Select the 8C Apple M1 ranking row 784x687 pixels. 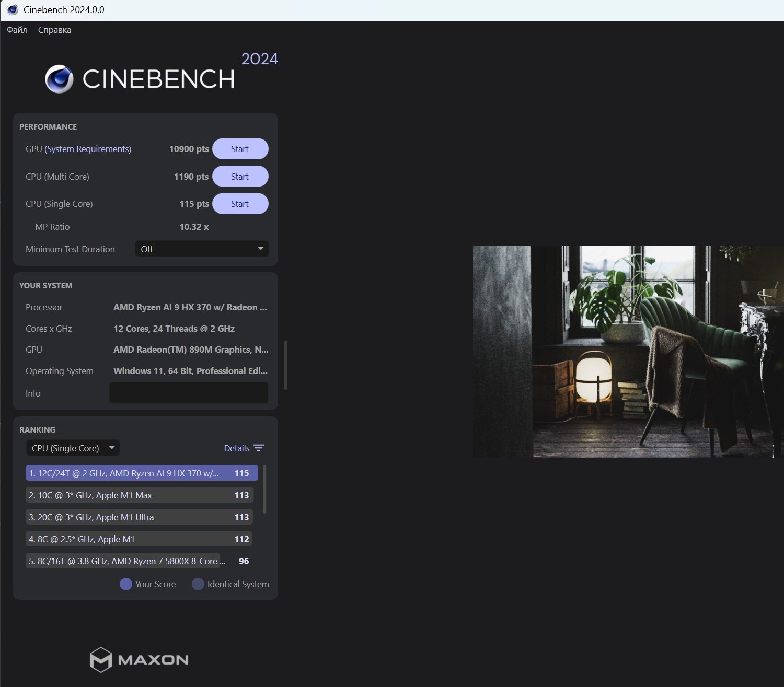140,539
